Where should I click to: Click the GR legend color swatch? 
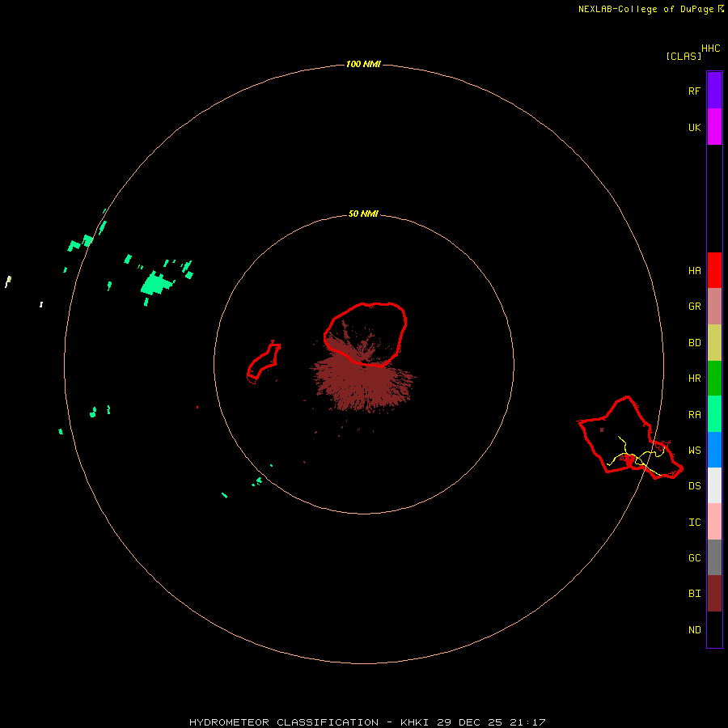pyautogui.click(x=714, y=306)
